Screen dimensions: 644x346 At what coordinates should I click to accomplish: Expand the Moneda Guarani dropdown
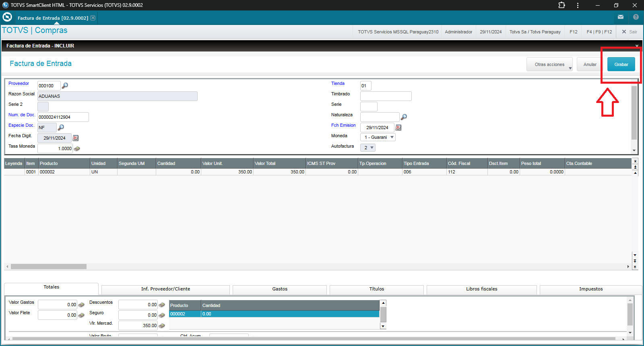392,137
